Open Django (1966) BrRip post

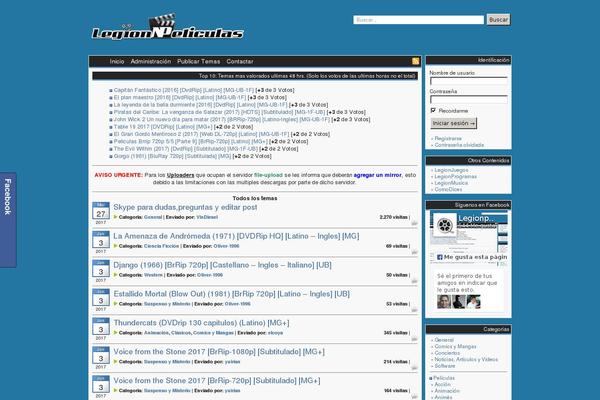click(x=222, y=265)
